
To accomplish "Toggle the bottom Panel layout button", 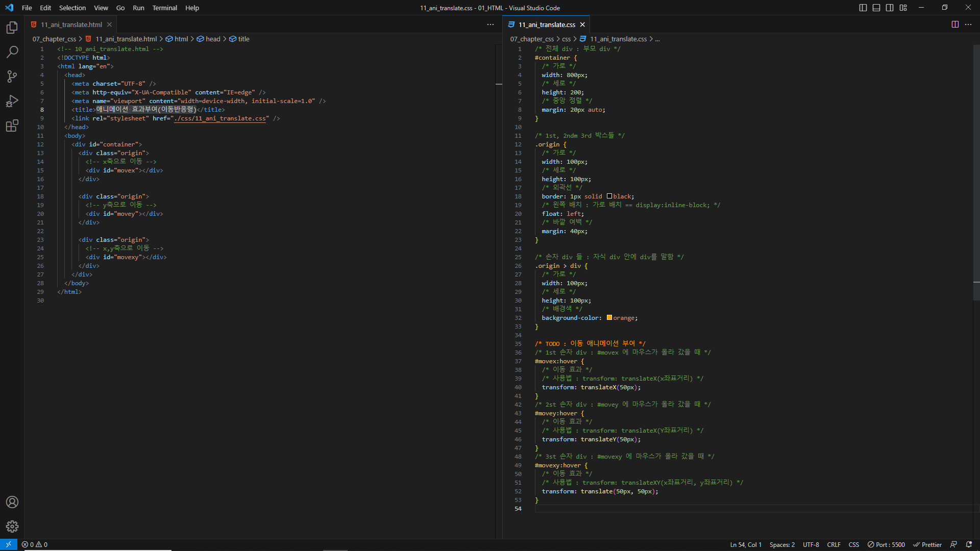I will [x=876, y=8].
